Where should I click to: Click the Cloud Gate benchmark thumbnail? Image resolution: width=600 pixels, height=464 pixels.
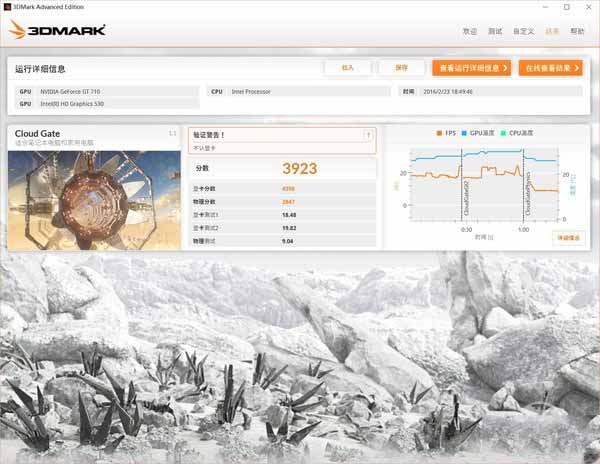94,200
